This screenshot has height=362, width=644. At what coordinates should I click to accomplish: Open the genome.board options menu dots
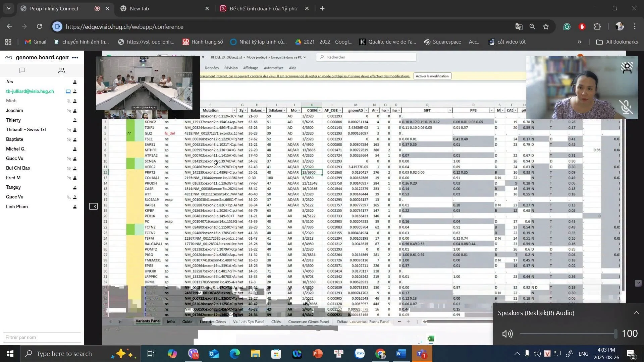tap(75, 58)
